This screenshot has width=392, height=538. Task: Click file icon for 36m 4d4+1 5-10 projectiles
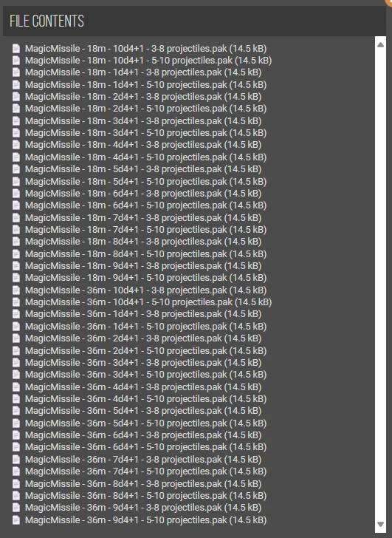pos(16,399)
